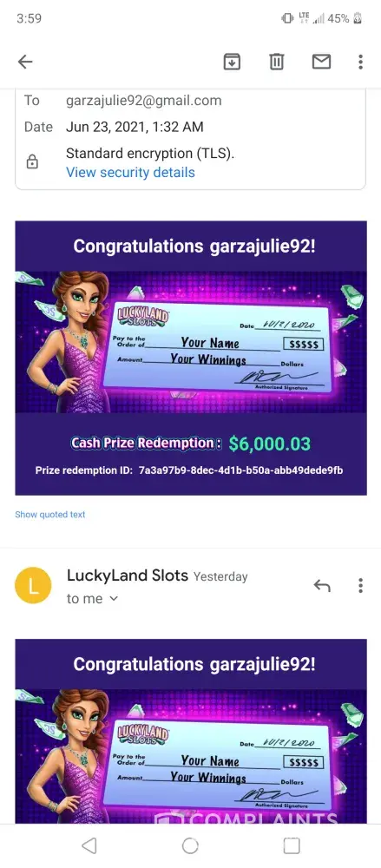Expand Show quoted text
Viewport: 381px width, 868px height.
[49, 514]
